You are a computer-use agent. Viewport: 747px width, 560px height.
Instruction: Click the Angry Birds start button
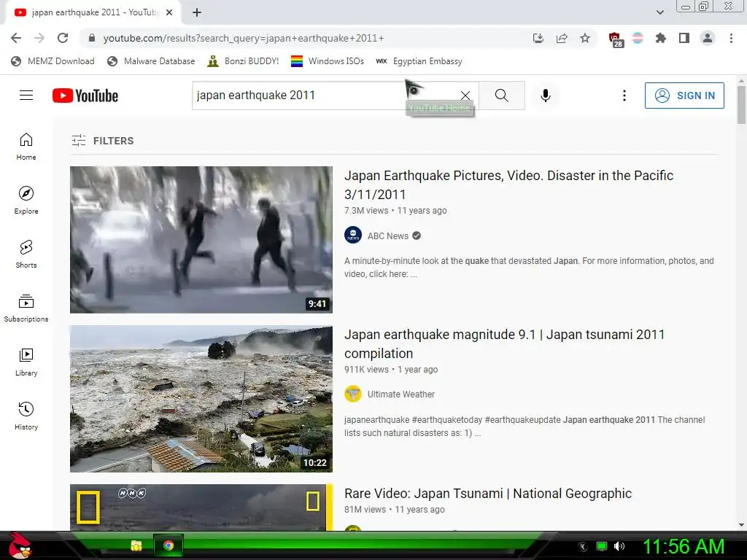click(x=19, y=545)
